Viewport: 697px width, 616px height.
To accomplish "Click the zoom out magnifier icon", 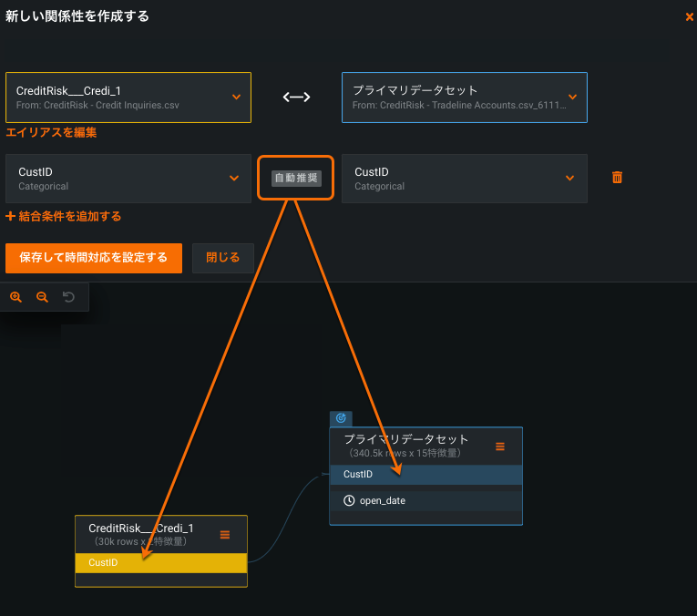I will pos(42,297).
